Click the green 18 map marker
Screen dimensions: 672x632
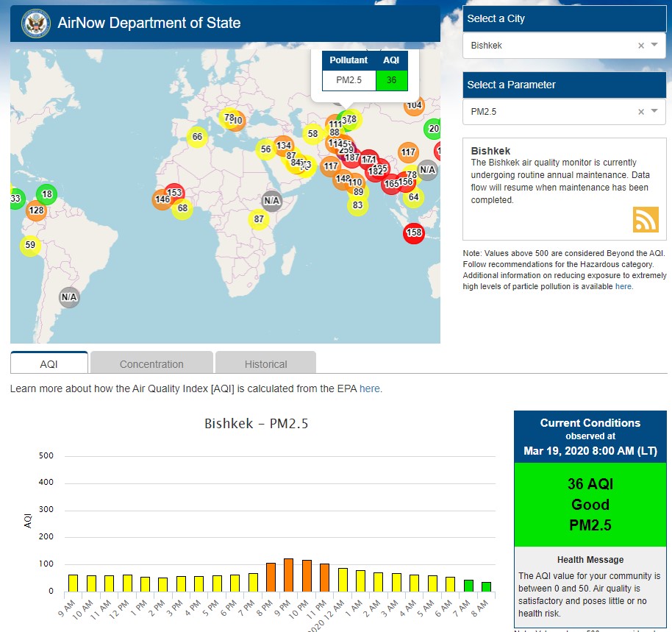47,195
